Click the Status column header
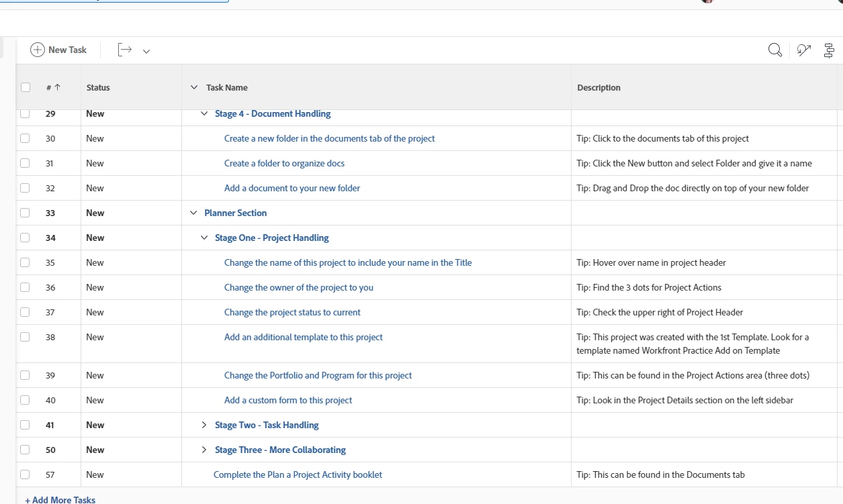The height and width of the screenshot is (504, 843). 98,87
